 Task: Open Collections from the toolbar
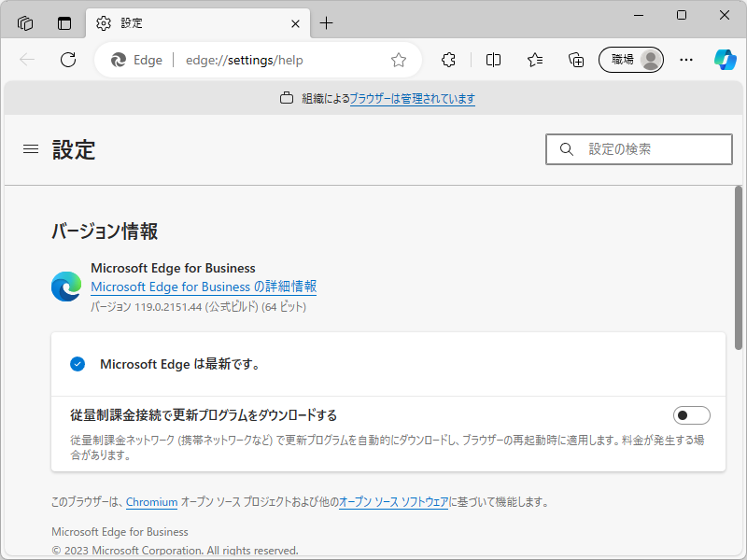[575, 59]
